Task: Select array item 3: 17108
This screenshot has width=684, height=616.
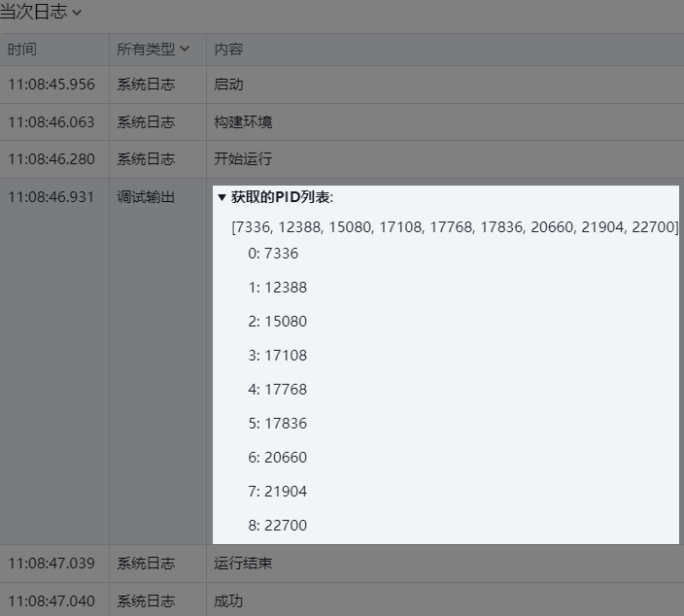Action: (277, 356)
